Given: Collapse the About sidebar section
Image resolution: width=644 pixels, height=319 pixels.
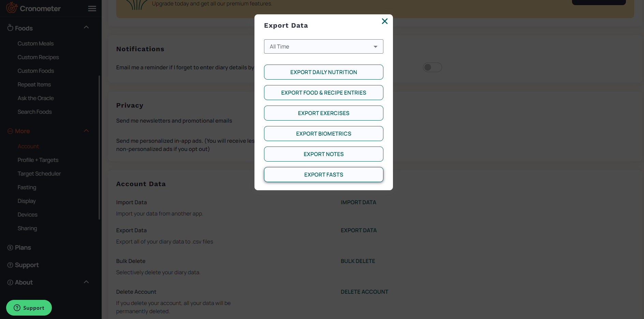Looking at the screenshot, I should pyautogui.click(x=86, y=282).
